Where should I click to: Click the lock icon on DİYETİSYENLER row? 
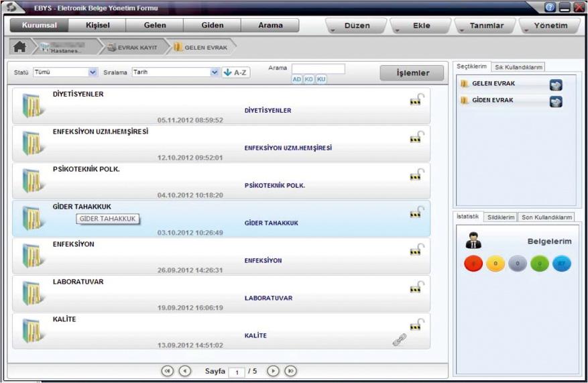(417, 101)
